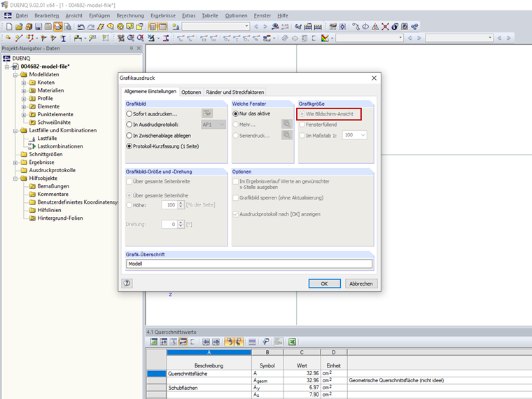Toggle Grafikbild sperren checkbox
Screen dimensions: 532x399
(235, 198)
